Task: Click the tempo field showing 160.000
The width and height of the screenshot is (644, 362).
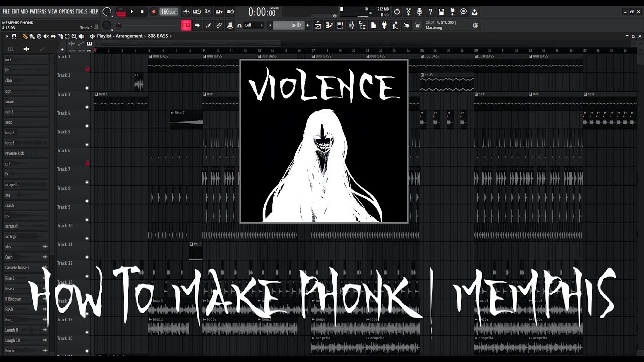Action: click(169, 12)
